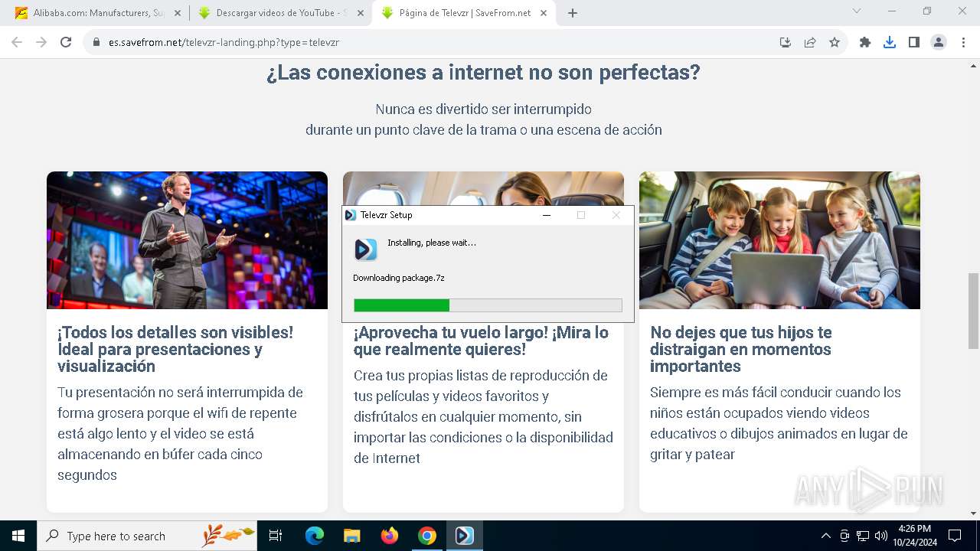Viewport: 980px width, 551px height.
Task: Click the browser forward arrow
Action: coord(41,42)
